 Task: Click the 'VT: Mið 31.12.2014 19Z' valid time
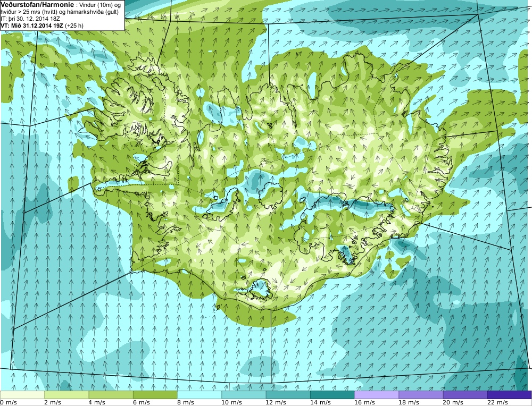[x=32, y=26]
